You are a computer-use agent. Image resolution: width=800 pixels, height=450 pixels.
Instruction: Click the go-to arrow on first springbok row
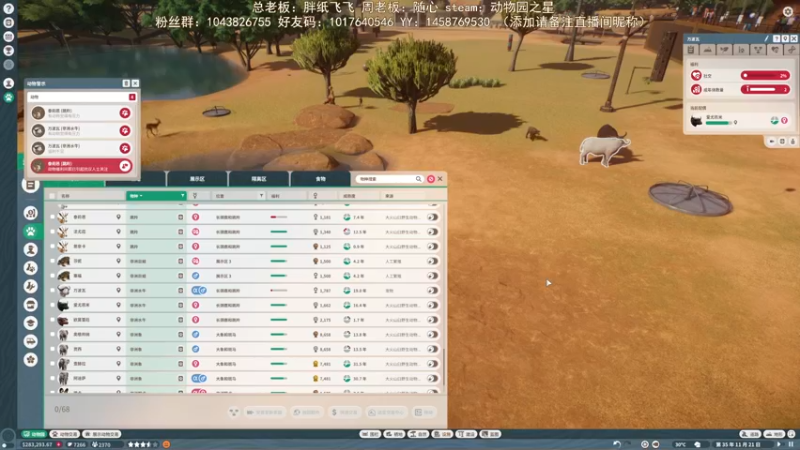[433, 217]
